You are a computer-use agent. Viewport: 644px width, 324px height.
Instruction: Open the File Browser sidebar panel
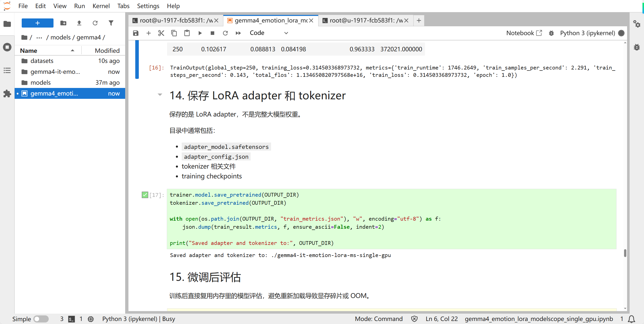[7, 24]
